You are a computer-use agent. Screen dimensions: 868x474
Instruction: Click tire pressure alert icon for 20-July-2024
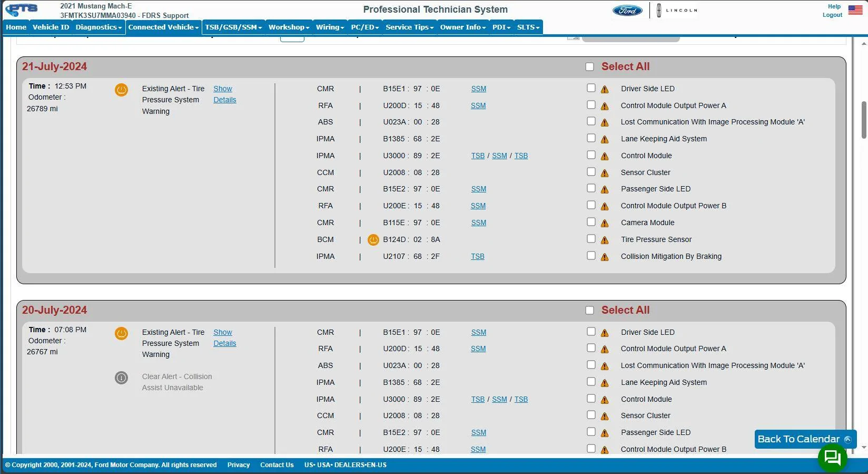pyautogui.click(x=121, y=333)
